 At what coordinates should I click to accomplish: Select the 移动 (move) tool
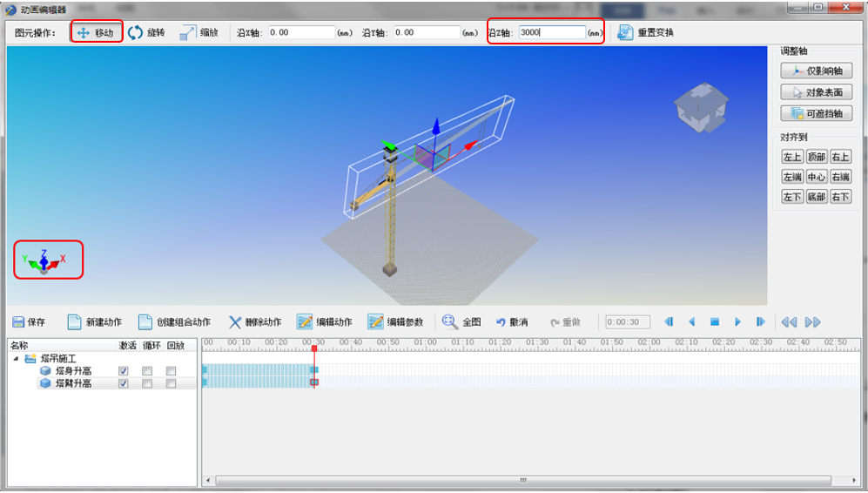(x=96, y=33)
